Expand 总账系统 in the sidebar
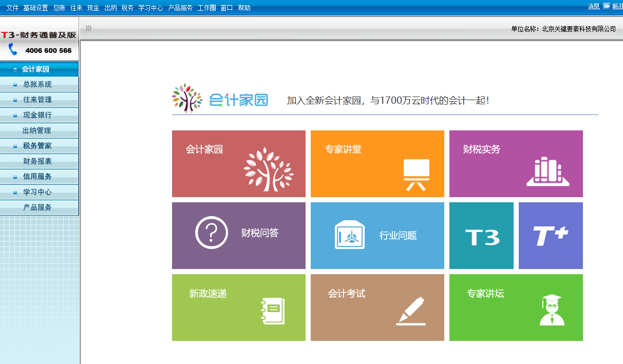 [x=39, y=84]
